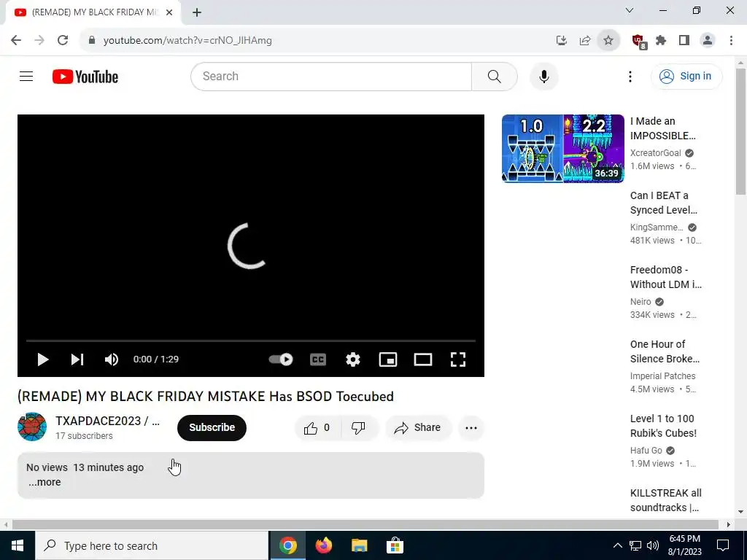Close the YouTube tab

pos(169,12)
